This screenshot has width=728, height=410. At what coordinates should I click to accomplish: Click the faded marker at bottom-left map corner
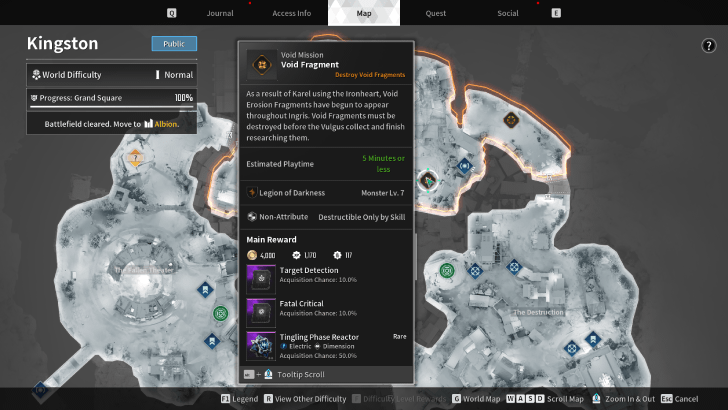tap(40, 390)
